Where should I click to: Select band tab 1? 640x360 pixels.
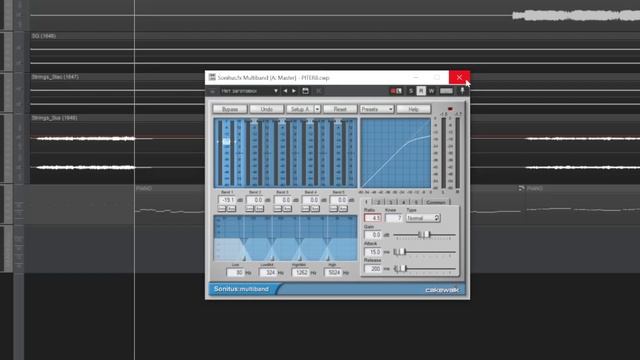366,202
